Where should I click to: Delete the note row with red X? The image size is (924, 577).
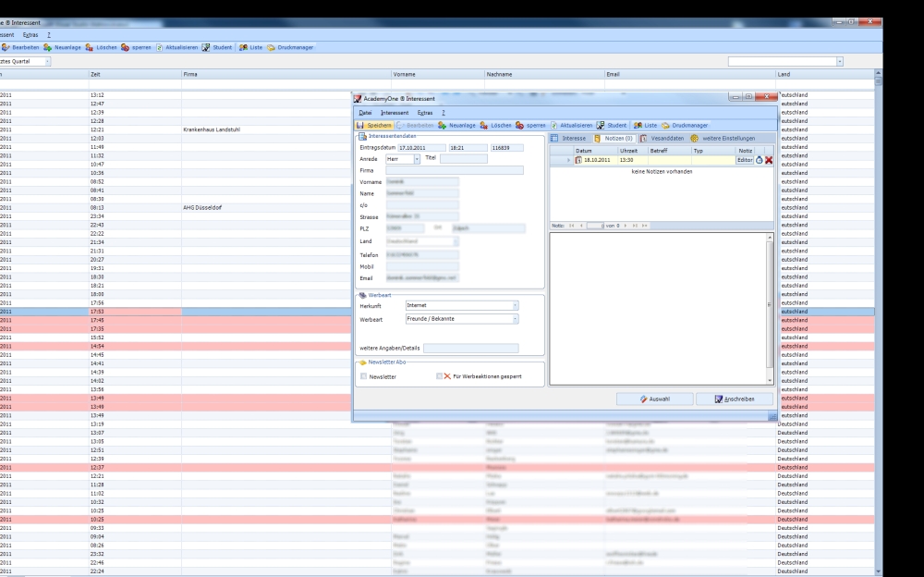[769, 160]
